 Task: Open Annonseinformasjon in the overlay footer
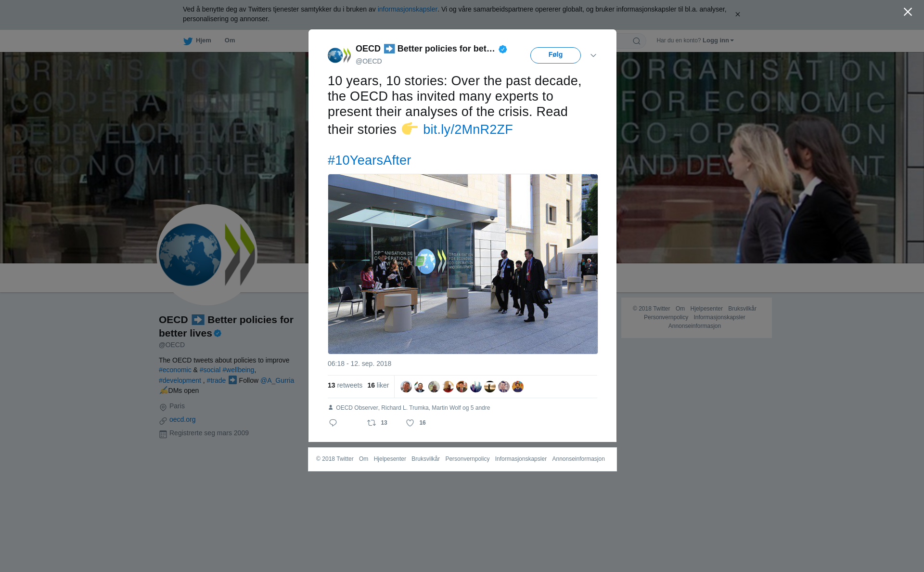coord(578,459)
